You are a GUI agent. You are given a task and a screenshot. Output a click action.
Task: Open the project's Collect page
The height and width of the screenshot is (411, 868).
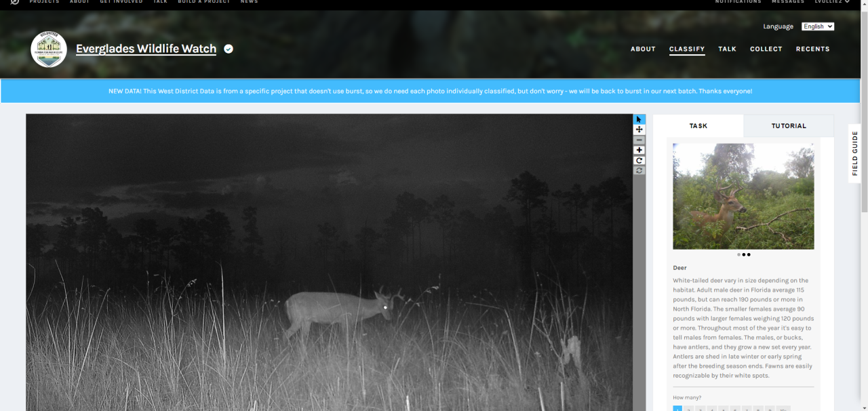coord(766,49)
